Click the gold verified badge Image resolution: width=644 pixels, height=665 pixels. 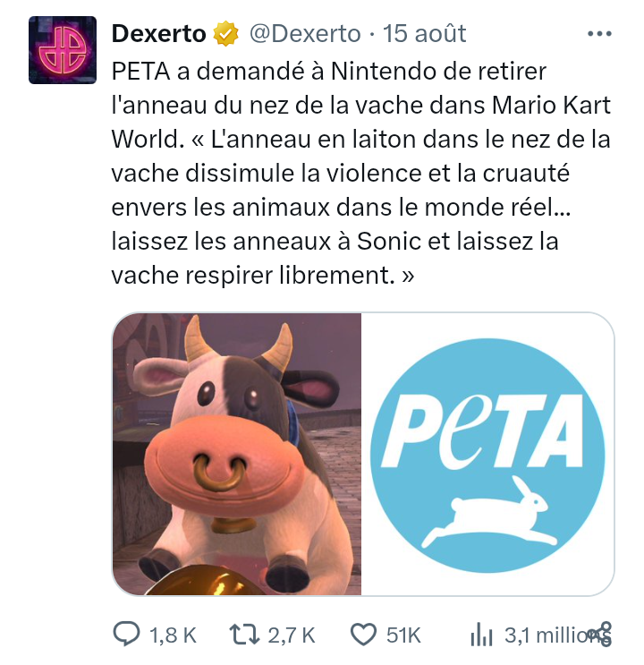pyautogui.click(x=225, y=33)
